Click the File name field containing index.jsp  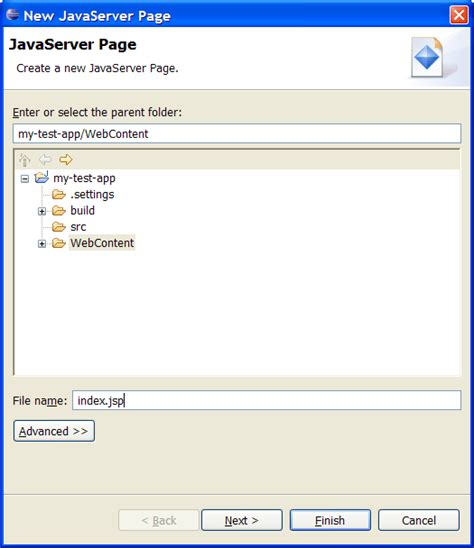267,400
